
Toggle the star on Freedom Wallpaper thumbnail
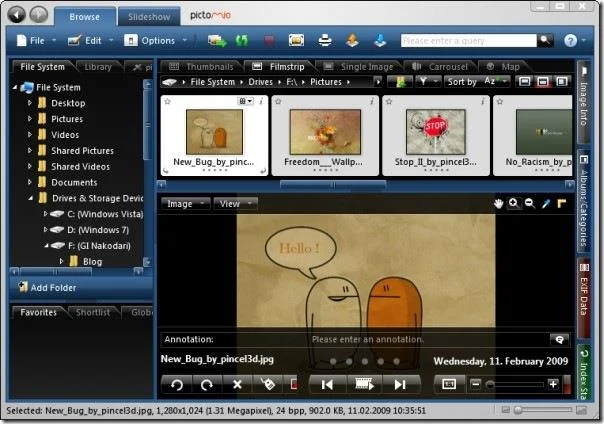tap(278, 101)
